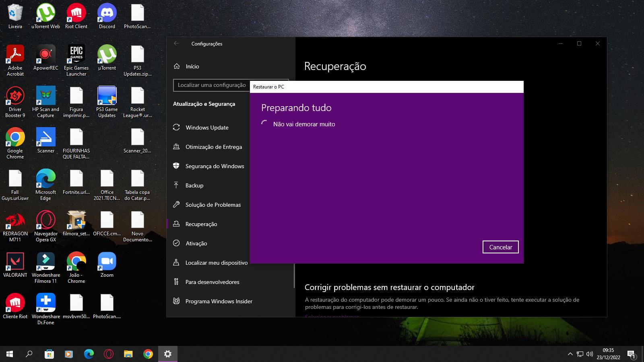Click the Localizar uma configuração search field
Screen dimensions: 644x362
212,85
